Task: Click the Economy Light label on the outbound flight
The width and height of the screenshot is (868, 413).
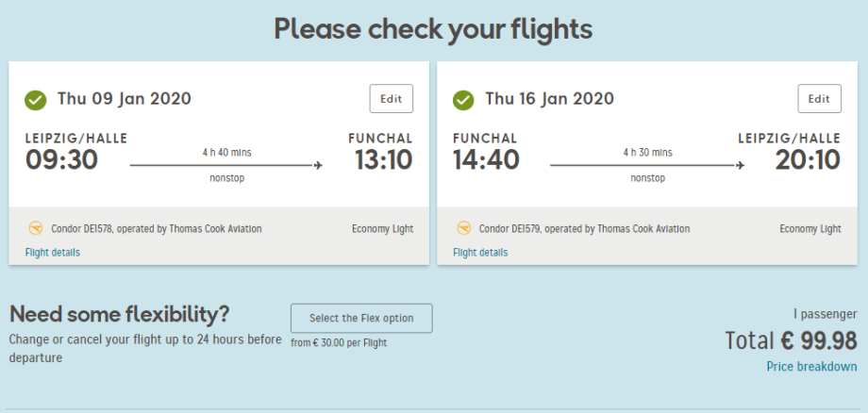Action: coord(382,229)
